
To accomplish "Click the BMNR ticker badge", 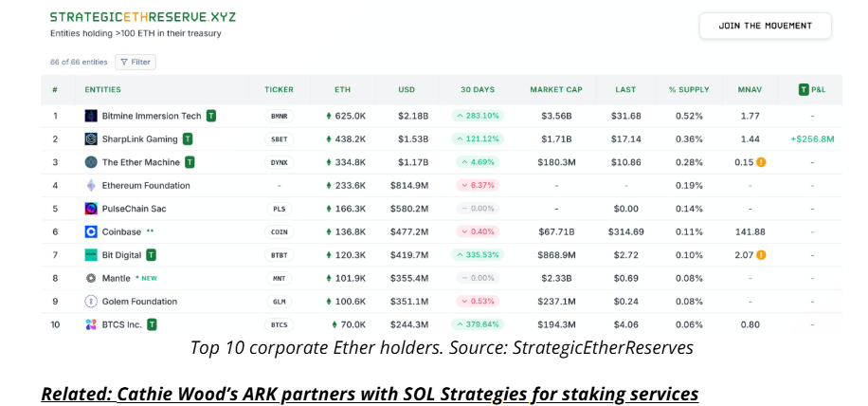I will coord(279,116).
